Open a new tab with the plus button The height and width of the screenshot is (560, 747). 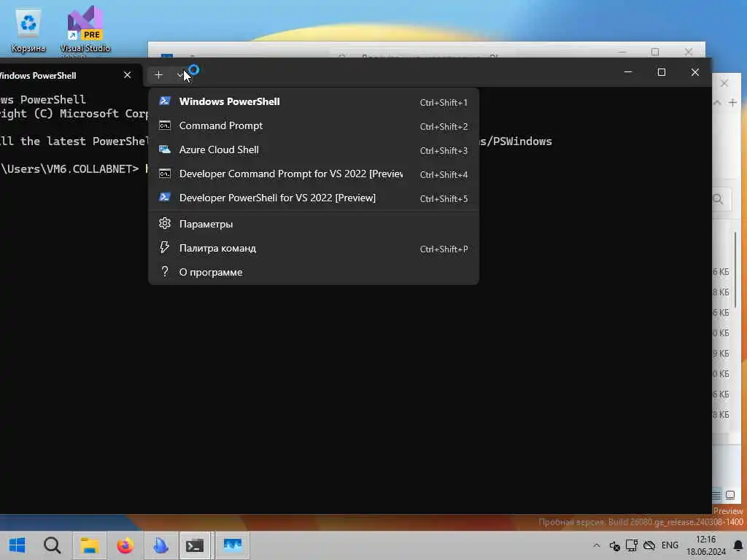pyautogui.click(x=158, y=75)
